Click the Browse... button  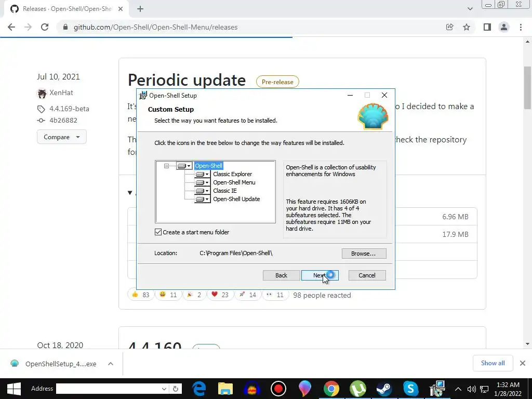[x=364, y=254]
